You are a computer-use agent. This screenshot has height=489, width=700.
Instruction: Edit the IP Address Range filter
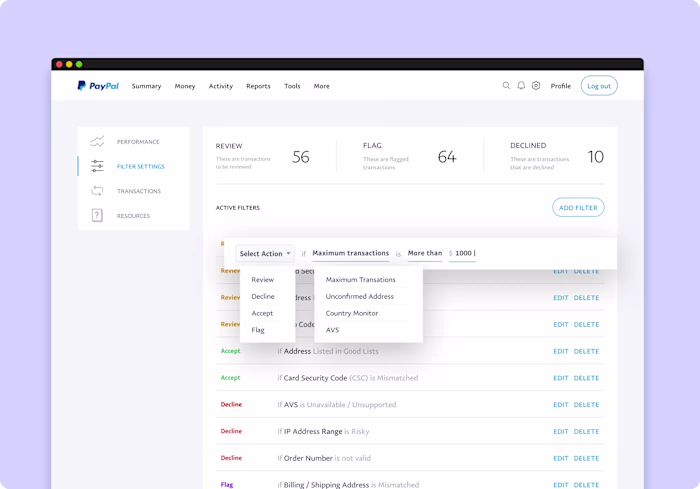[561, 432]
